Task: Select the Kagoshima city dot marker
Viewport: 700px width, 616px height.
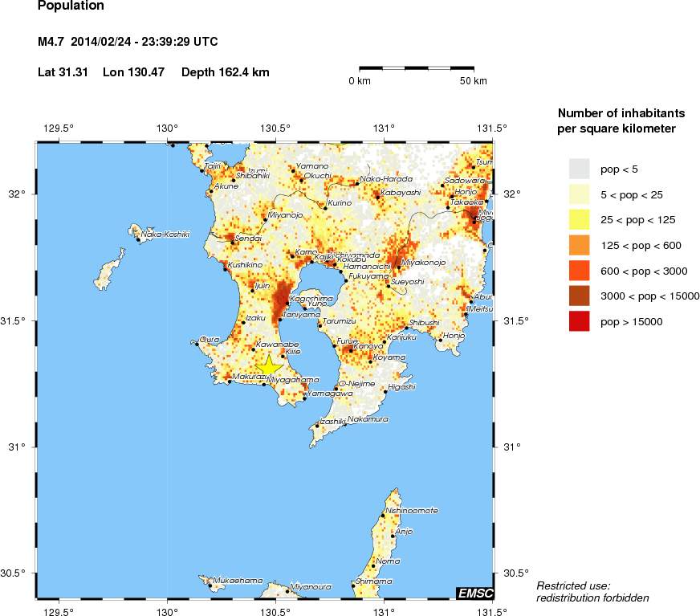Action: 288,304
